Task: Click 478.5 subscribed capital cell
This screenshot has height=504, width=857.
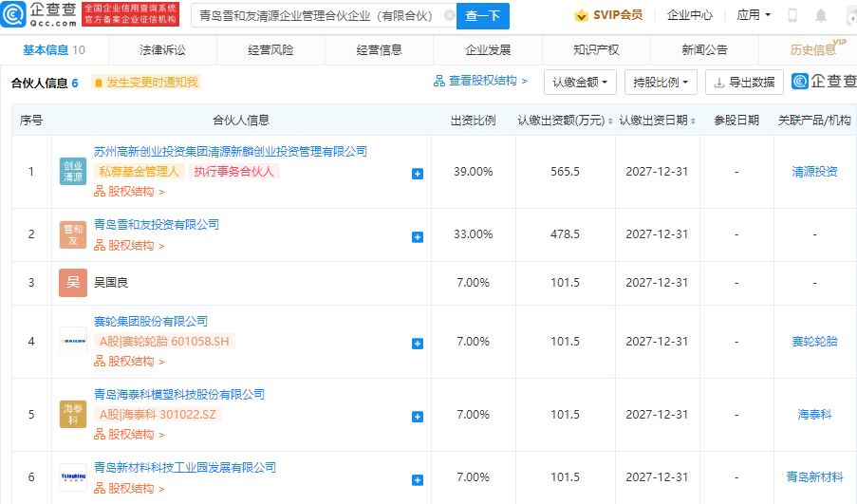Action: pyautogui.click(x=565, y=234)
